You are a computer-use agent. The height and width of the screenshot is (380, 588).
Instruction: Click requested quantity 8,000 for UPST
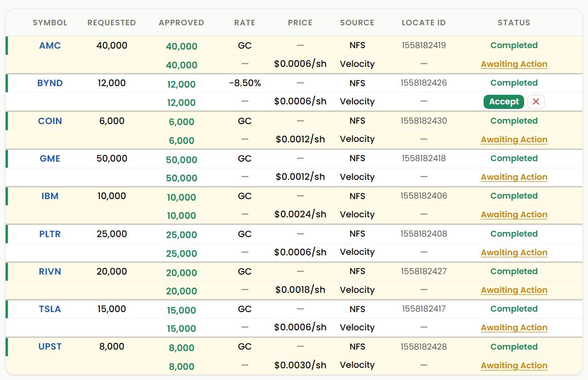click(112, 347)
